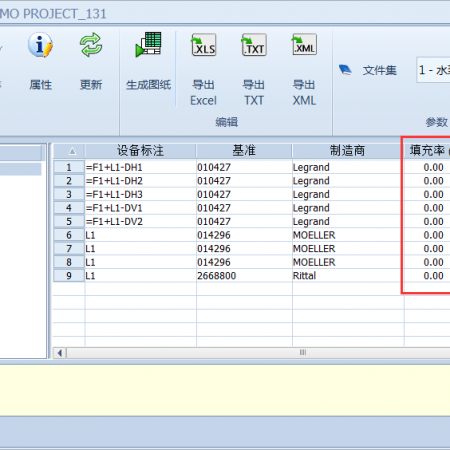Select row header 5
The height and width of the screenshot is (450, 450).
point(69,222)
